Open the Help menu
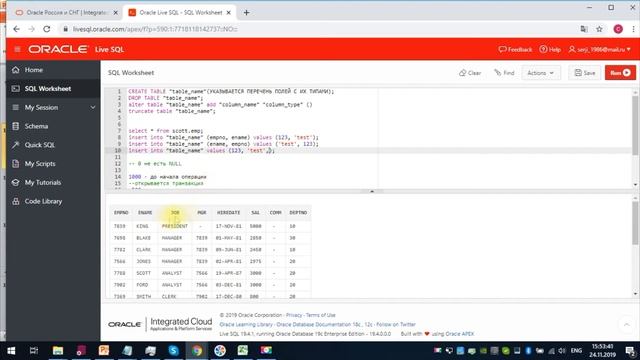This screenshot has width=640, height=360. [x=550, y=49]
